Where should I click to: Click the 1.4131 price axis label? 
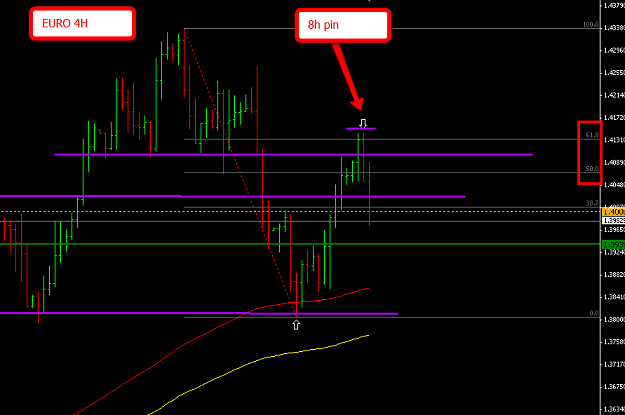[x=614, y=140]
